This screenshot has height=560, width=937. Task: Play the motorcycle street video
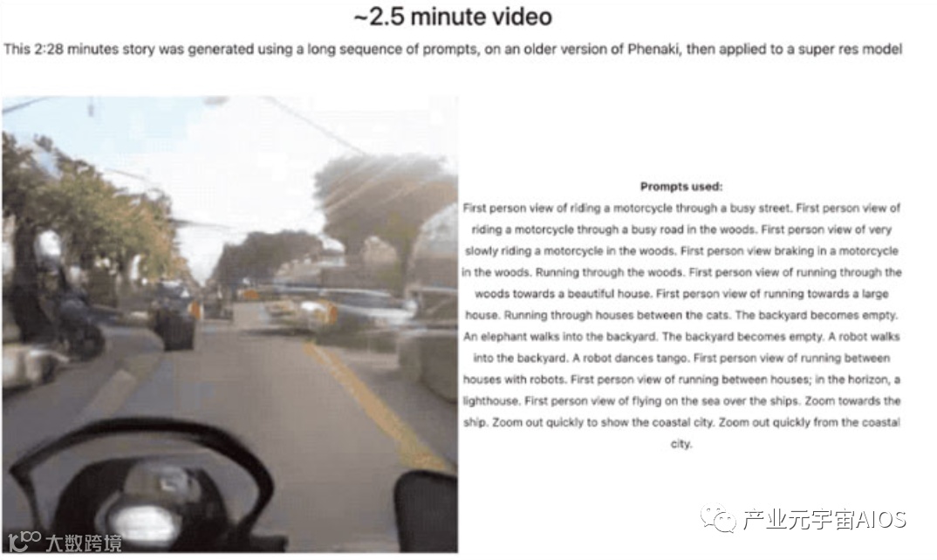pos(230,324)
